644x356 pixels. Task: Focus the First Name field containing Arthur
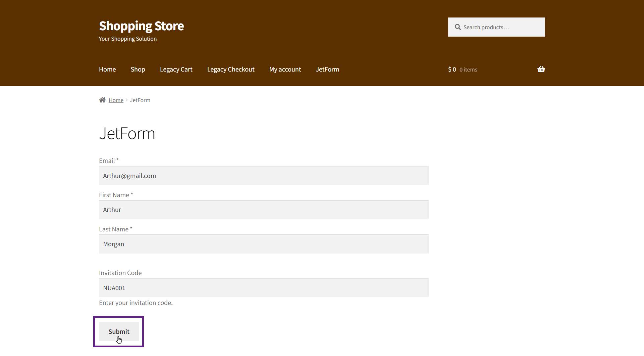(x=264, y=210)
